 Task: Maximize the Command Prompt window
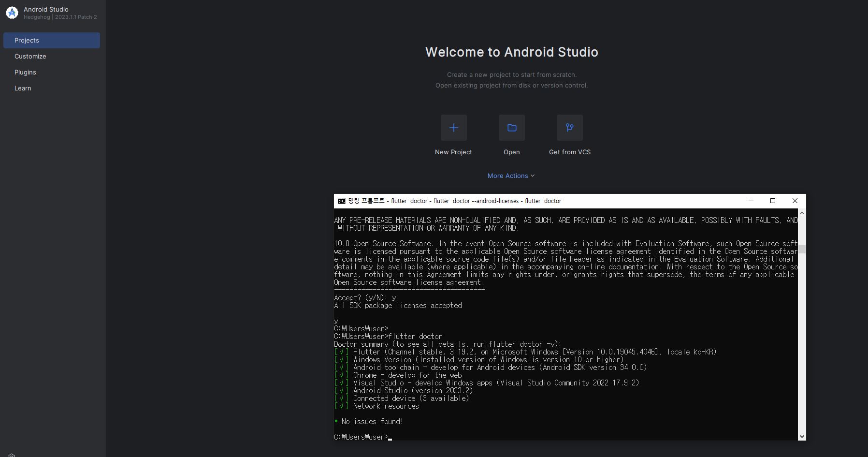click(x=772, y=201)
